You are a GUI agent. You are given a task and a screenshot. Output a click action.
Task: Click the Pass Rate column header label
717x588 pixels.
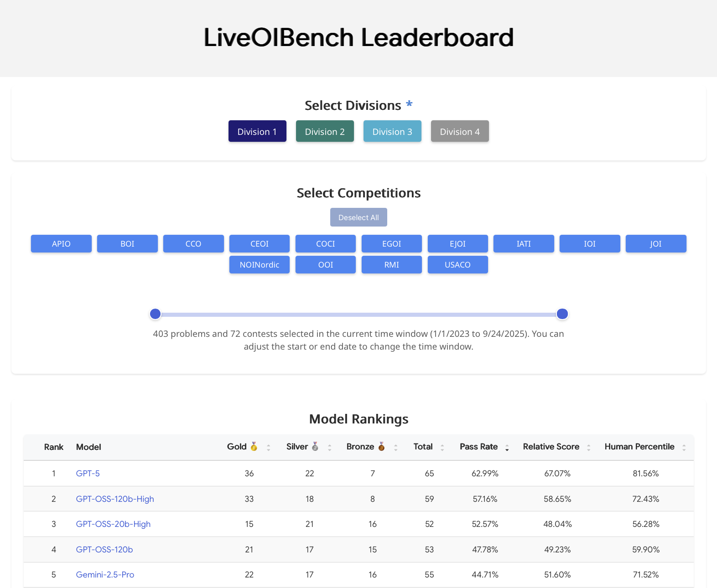coord(478,447)
